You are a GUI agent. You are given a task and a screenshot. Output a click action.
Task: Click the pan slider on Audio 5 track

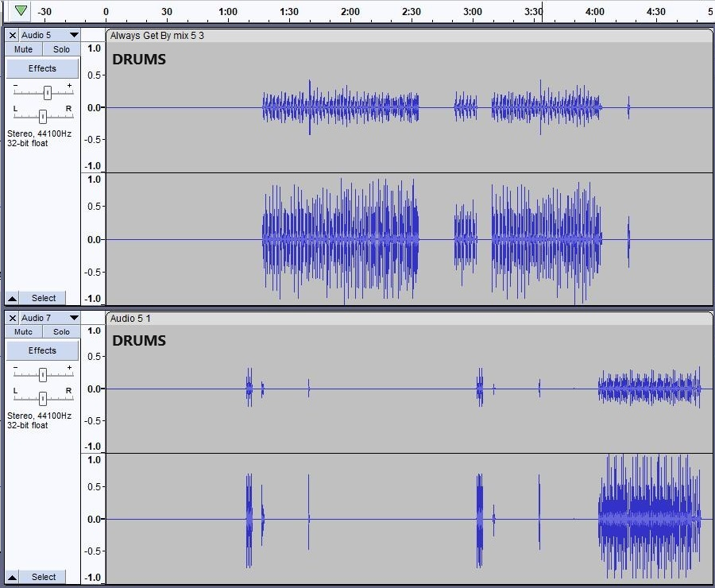click(x=43, y=115)
